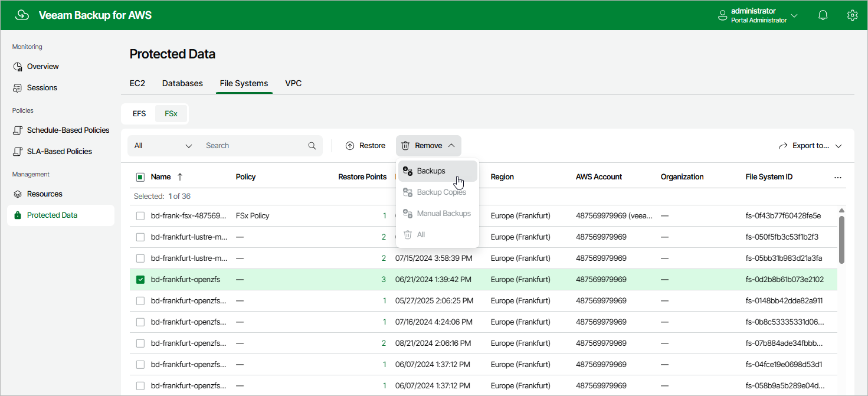
Task: Open Schedule-Based Policies page
Action: (x=61, y=130)
